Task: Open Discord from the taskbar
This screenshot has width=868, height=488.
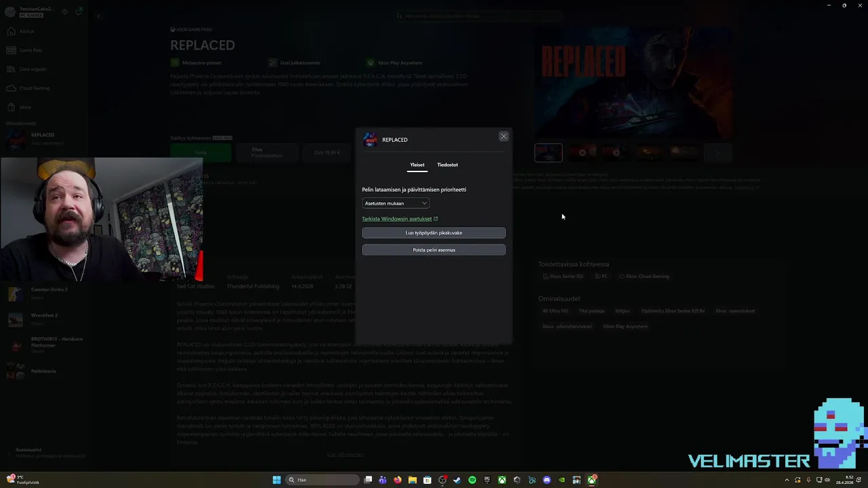Action: 547,480
